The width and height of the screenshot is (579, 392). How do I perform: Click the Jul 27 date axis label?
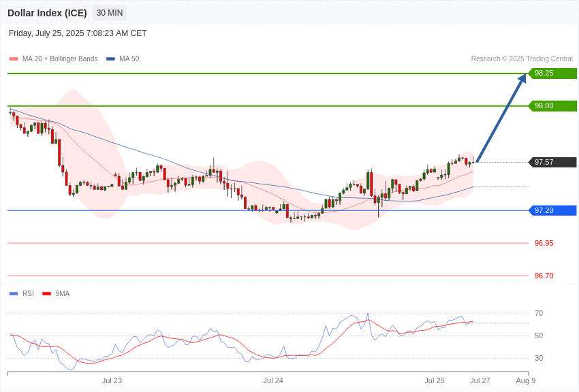(480, 381)
